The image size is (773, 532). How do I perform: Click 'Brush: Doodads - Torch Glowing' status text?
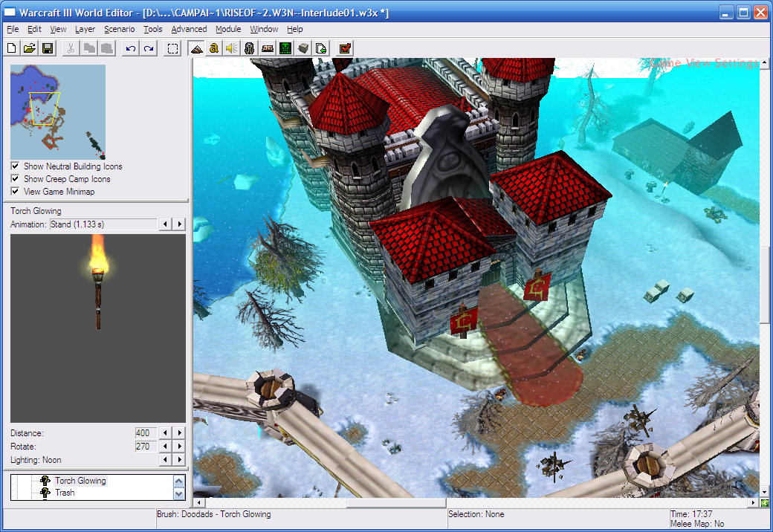pyautogui.click(x=214, y=513)
